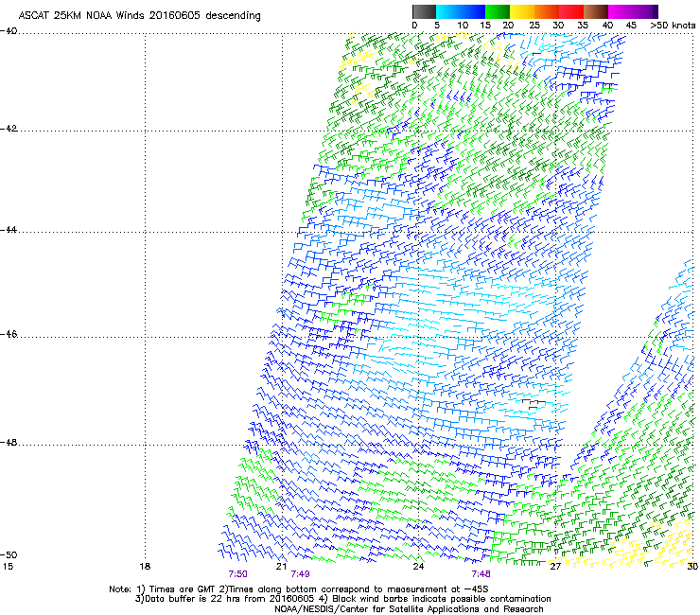
Task: Click the purple time stamp '7:50'
Action: 237,574
